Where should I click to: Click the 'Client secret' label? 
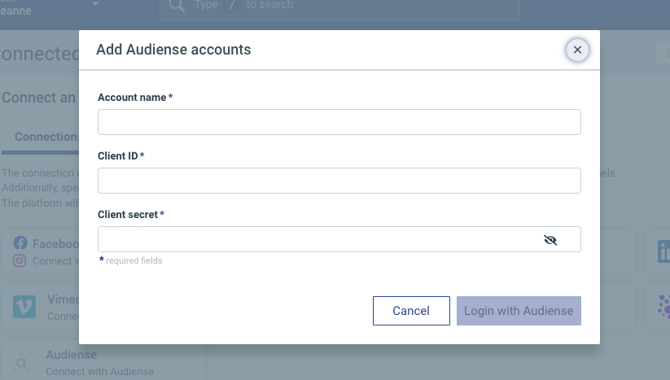[x=128, y=215]
